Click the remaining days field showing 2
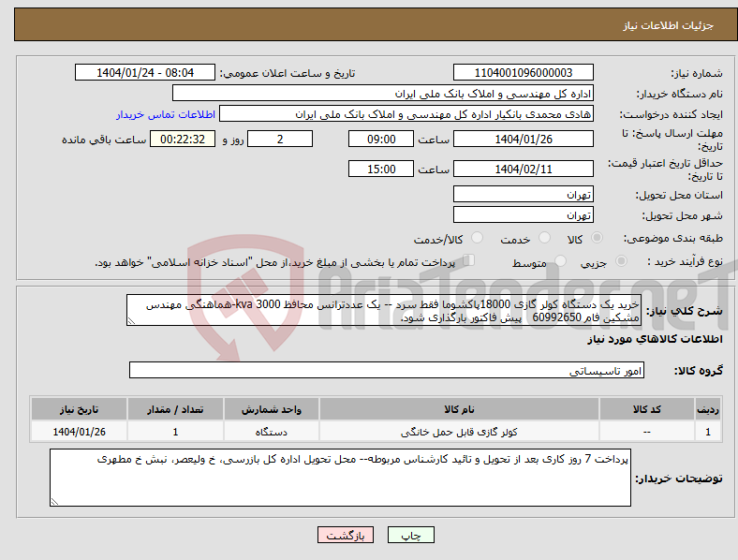 (280, 140)
